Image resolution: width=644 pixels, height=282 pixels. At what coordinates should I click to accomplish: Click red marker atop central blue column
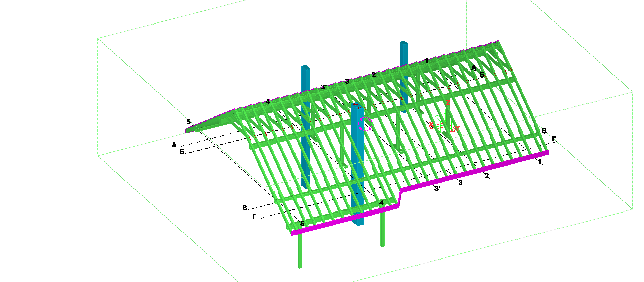pyautogui.click(x=356, y=104)
